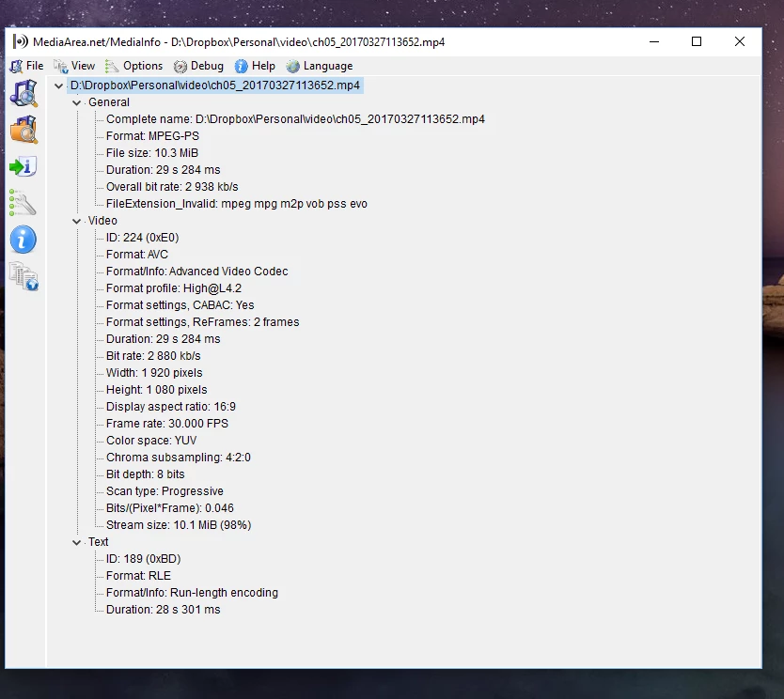Collapse the General section chevron
Viewport: 784px width, 699px height.
click(x=76, y=103)
